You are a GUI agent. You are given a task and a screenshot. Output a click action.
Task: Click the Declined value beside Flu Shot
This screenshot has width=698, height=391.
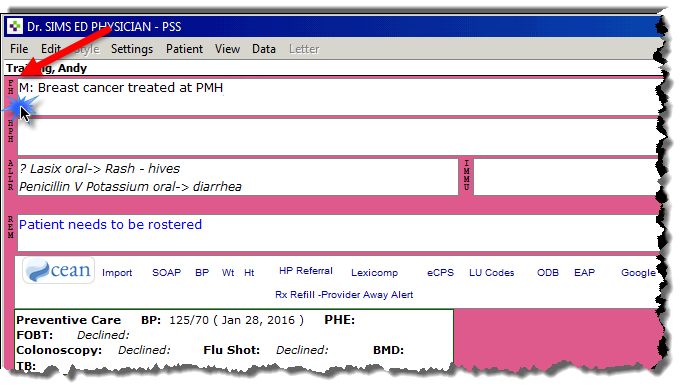[302, 350]
